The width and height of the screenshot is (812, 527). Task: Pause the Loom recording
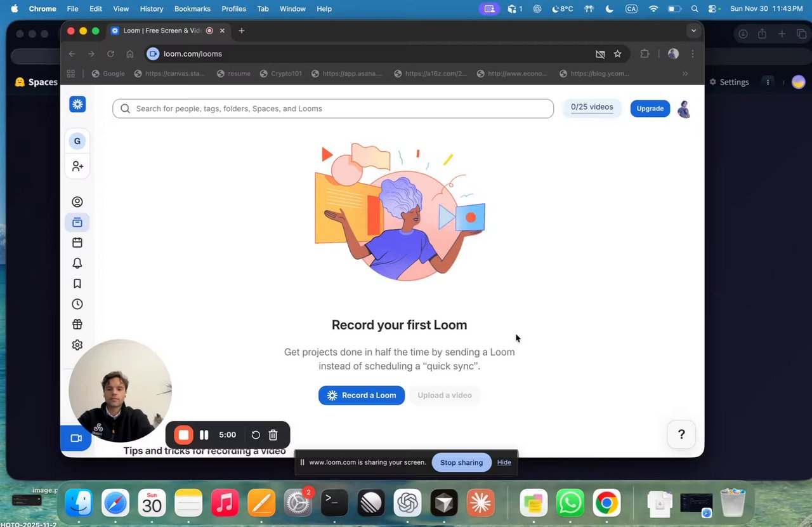204,435
